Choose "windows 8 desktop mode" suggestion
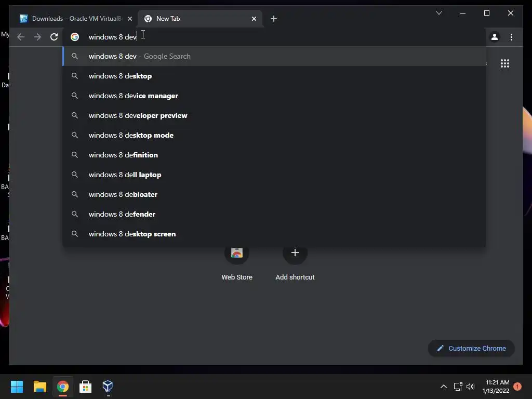Image resolution: width=532 pixels, height=399 pixels. 274,135
